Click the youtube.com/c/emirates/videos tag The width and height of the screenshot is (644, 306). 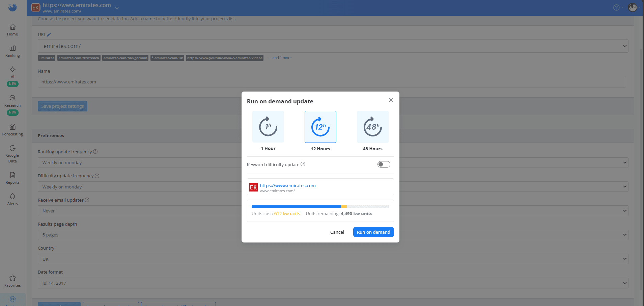coord(225,58)
